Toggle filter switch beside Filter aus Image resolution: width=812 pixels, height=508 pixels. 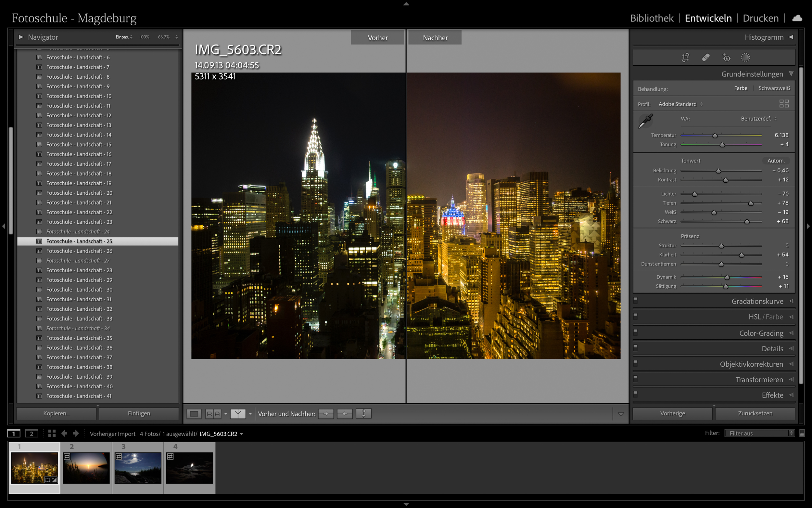tap(802, 434)
